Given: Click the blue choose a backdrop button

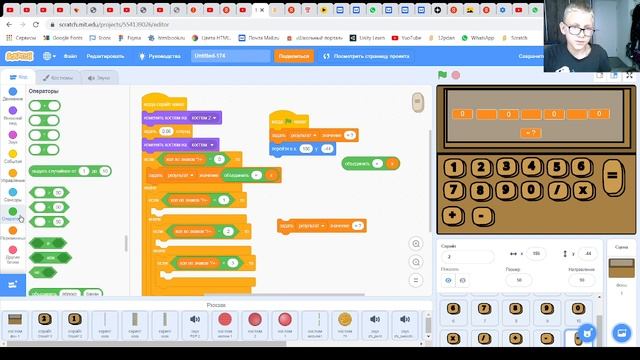Looking at the screenshot, I should 622,333.
